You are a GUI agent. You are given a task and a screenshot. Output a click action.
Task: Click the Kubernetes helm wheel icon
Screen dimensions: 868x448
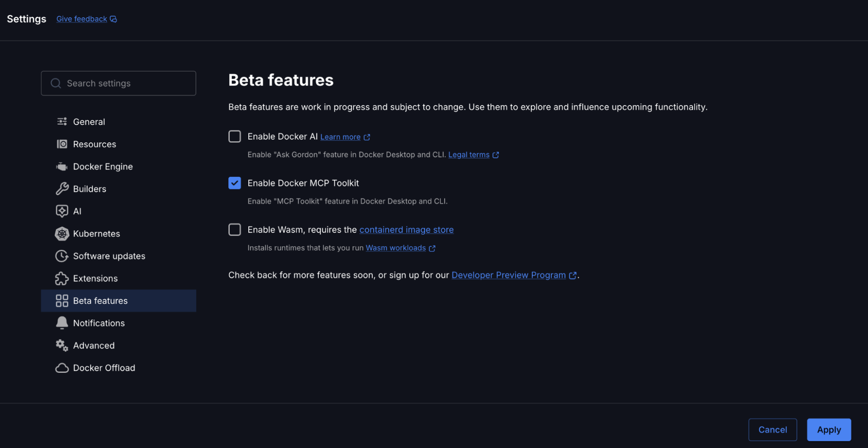pos(62,234)
